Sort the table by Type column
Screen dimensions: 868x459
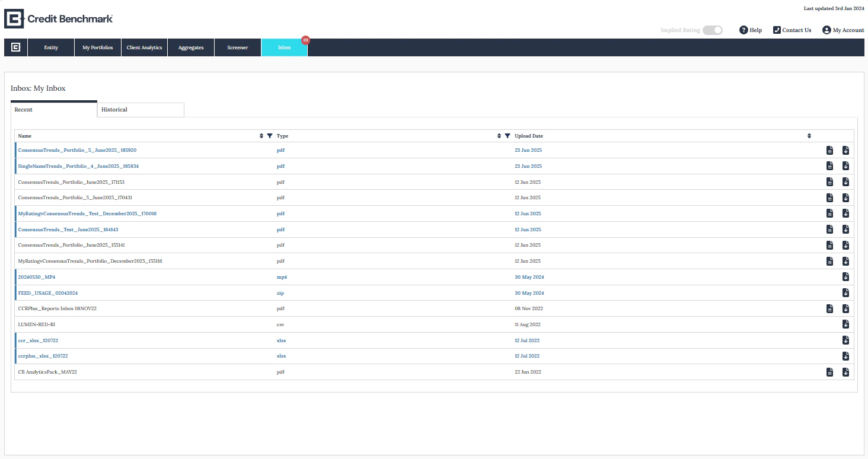499,136
